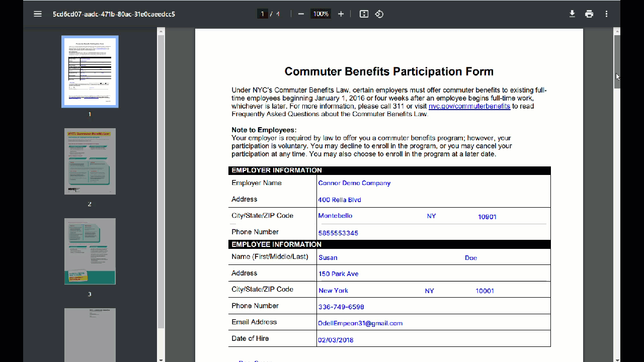Select page 3 thumbnail in sidebar
Viewport: 644px width, 362px height.
90,251
